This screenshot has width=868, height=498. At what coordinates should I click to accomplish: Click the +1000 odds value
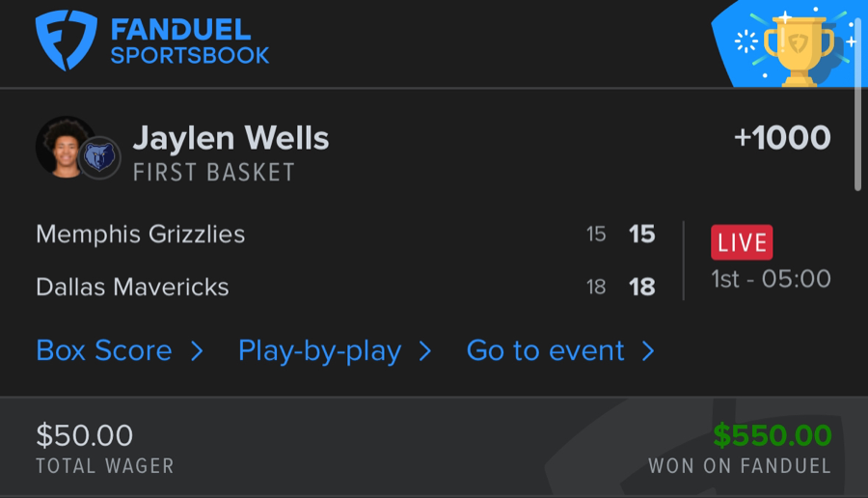(x=782, y=138)
